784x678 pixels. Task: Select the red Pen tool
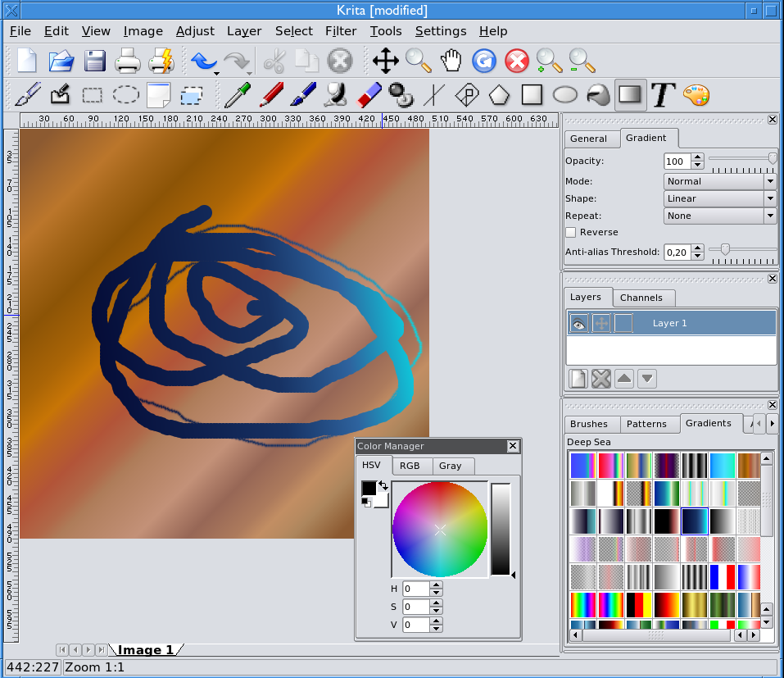pyautogui.click(x=271, y=94)
